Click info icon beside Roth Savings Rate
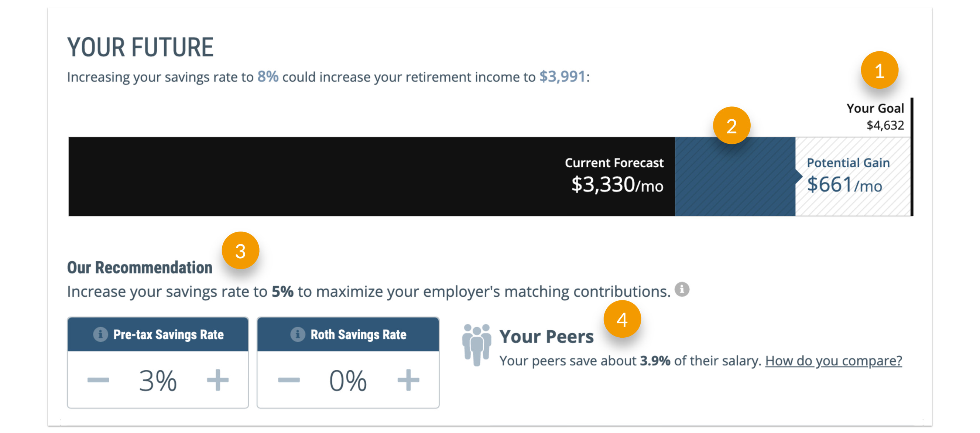 click(298, 334)
